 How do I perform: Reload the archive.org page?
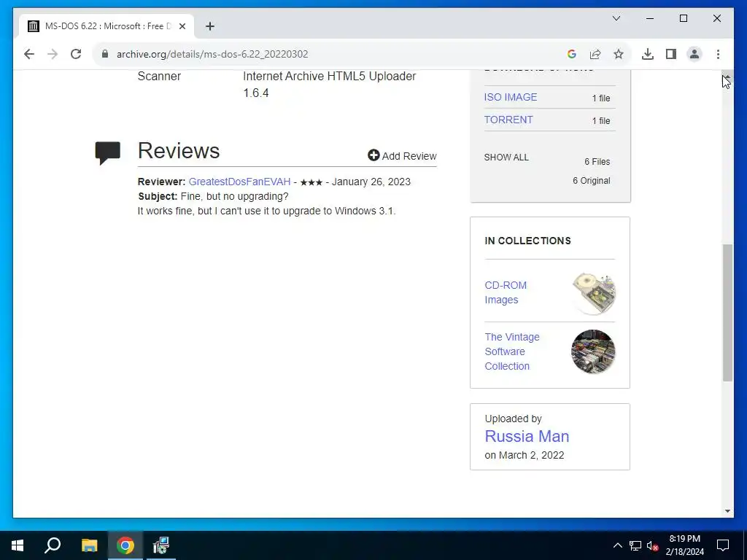point(76,54)
